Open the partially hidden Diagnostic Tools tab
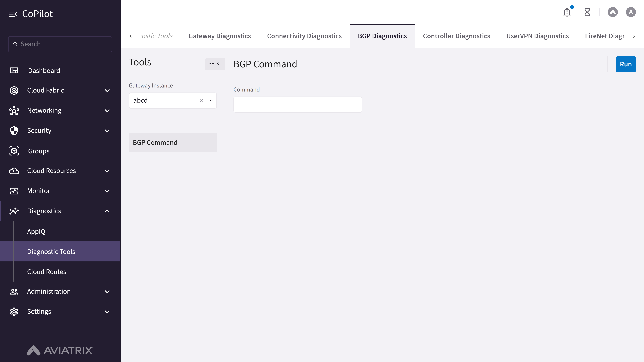This screenshot has width=644, height=362. tap(157, 36)
